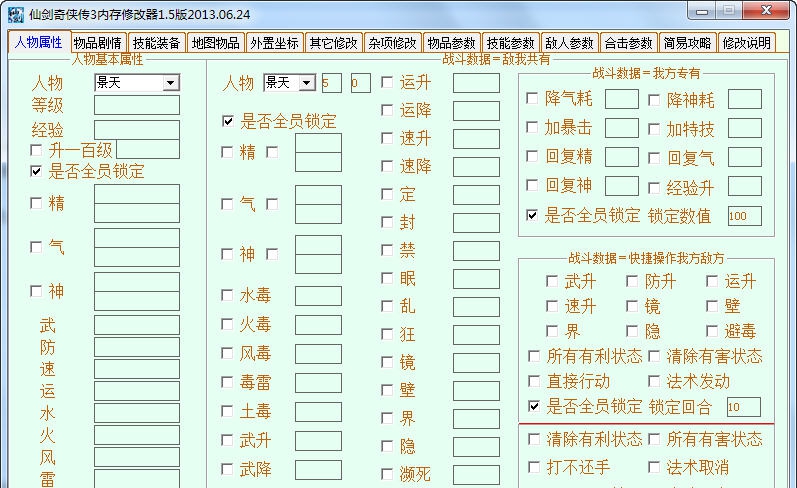This screenshot has height=488, width=797.
Task: Check the 运升 box in shared battle data
Action: (x=387, y=82)
